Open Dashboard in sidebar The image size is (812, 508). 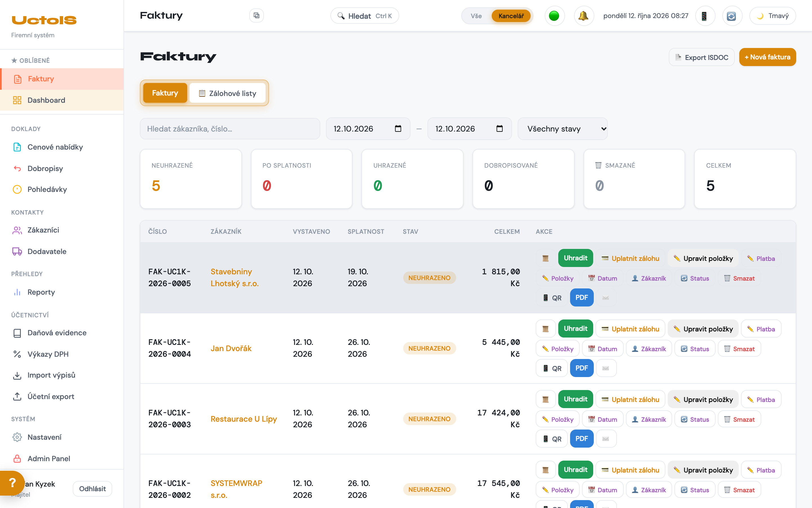tap(62, 100)
